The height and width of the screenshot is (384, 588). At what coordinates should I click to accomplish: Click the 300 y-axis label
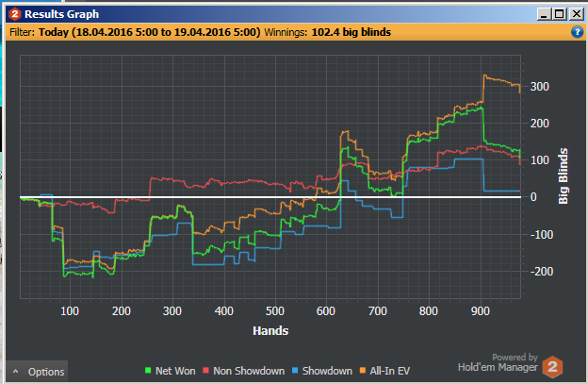(x=540, y=87)
